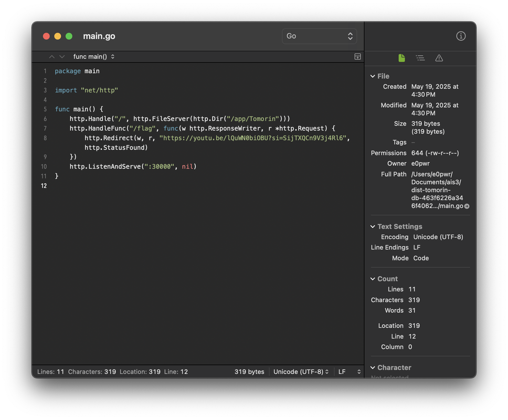Collapse the Character section
The width and height of the screenshot is (508, 420).
373,367
